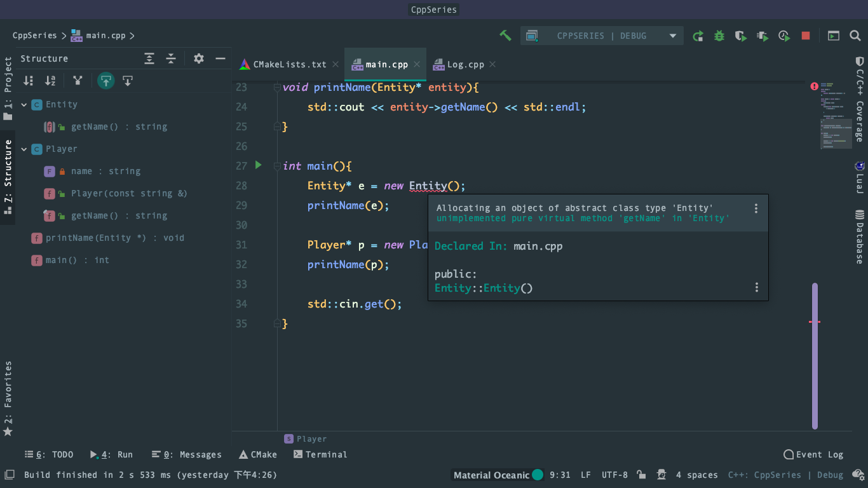Open Event Log
This screenshot has height=488, width=868.
click(x=813, y=455)
